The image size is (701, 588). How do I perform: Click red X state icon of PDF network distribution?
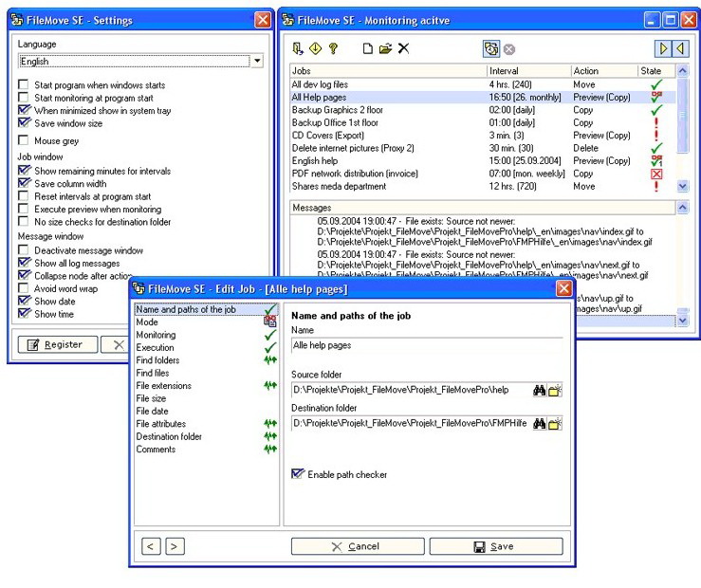click(656, 174)
